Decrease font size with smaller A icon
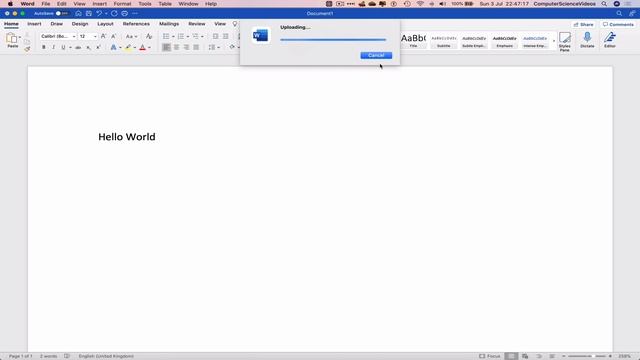This screenshot has height=360, width=640. (x=113, y=36)
